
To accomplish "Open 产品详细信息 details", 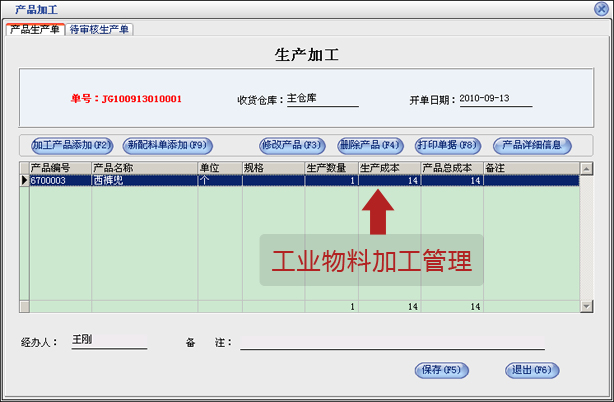I will coord(532,145).
